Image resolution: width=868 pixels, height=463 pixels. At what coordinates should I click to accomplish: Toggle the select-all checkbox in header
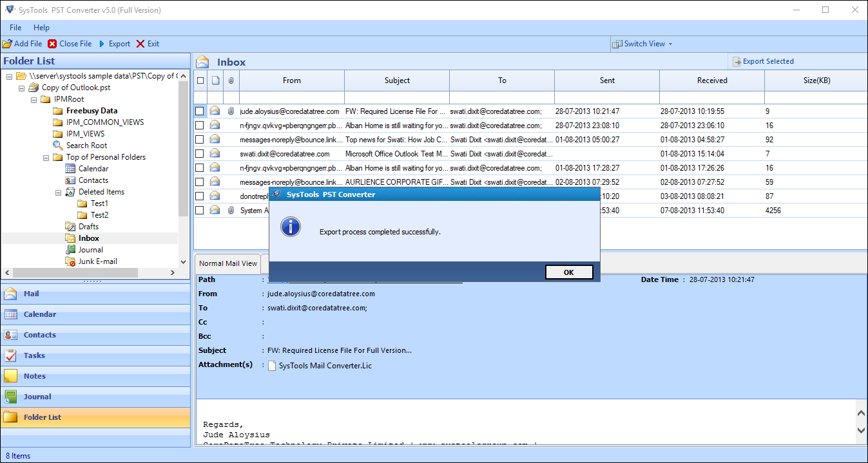point(200,80)
